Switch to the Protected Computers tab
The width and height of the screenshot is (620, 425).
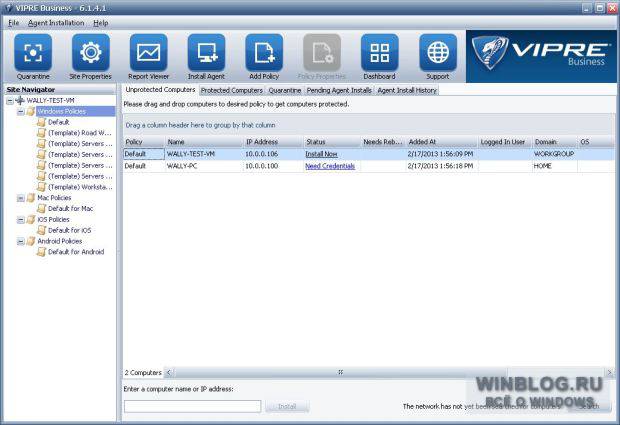pyautogui.click(x=232, y=91)
